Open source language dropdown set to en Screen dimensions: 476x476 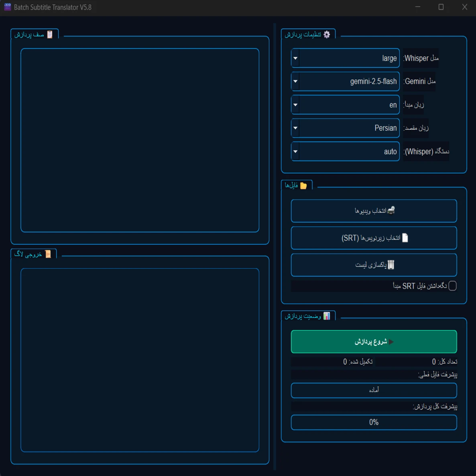[x=295, y=105]
